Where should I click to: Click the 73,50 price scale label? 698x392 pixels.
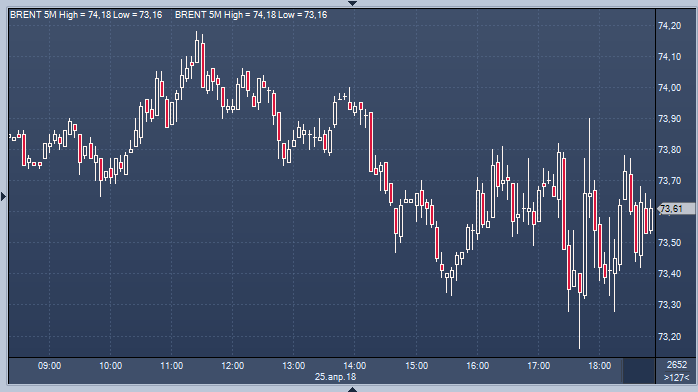[670, 243]
